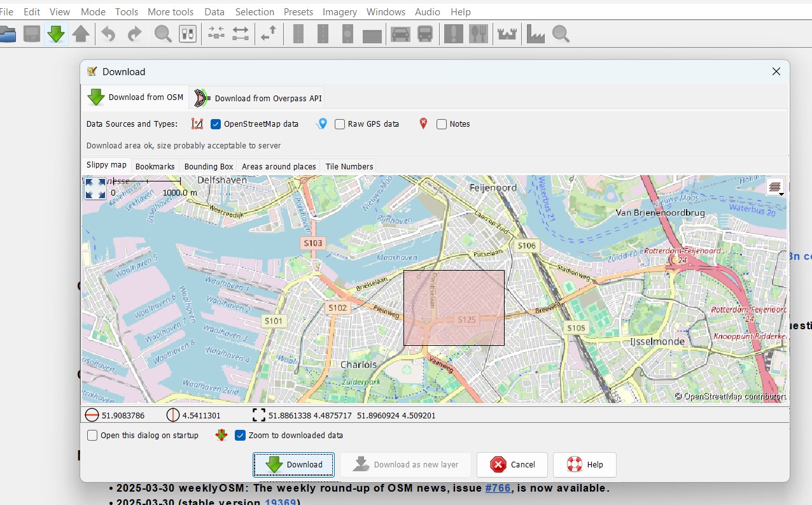Image resolution: width=812 pixels, height=505 pixels.
Task: Click the Open file folder toolbar icon
Action: coord(6,34)
